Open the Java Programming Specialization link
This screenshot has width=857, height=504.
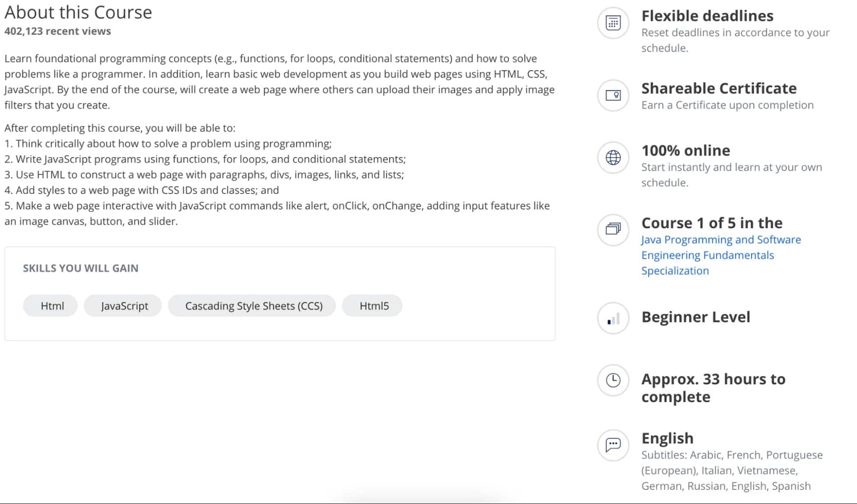pyautogui.click(x=721, y=239)
